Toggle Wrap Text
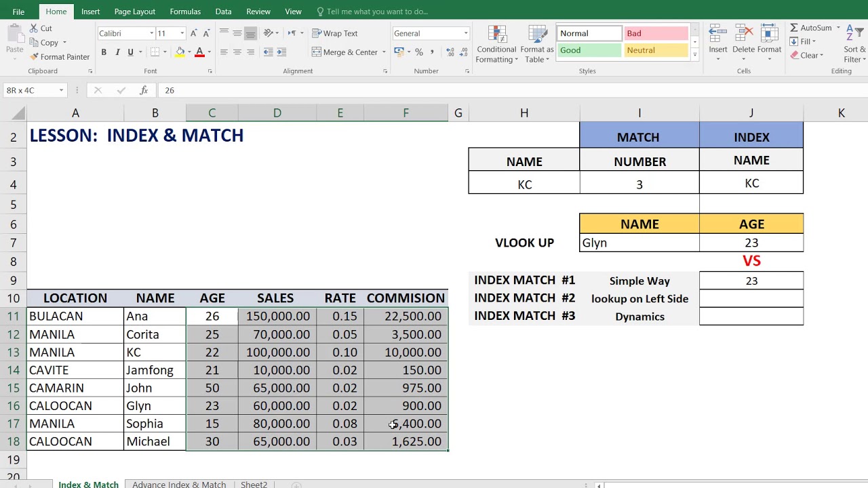 [335, 33]
